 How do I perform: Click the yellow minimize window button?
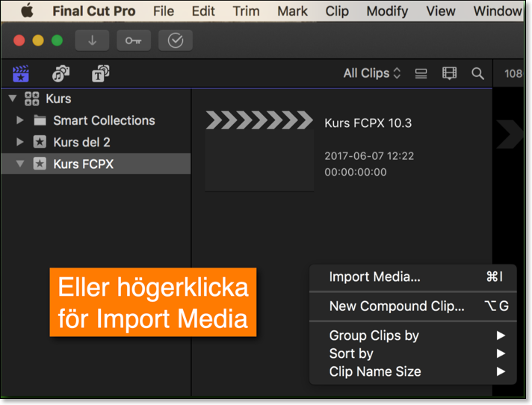pos(38,40)
